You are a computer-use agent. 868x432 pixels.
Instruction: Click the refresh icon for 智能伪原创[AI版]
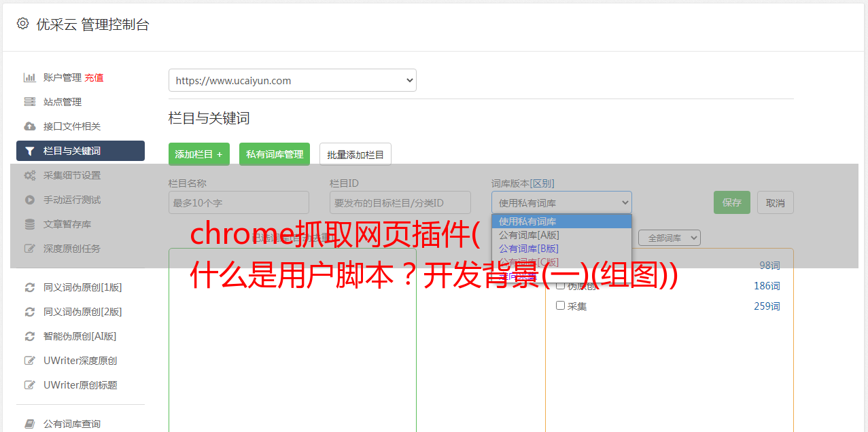[30, 336]
